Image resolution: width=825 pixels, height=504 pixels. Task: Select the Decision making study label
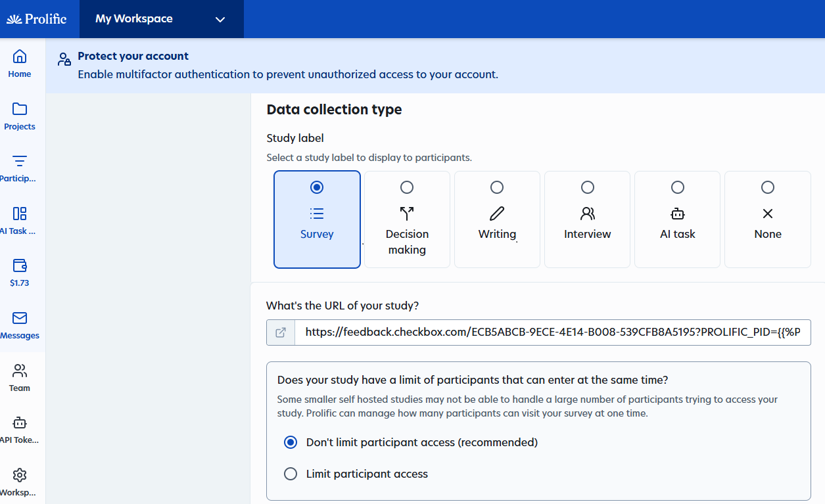tap(407, 219)
